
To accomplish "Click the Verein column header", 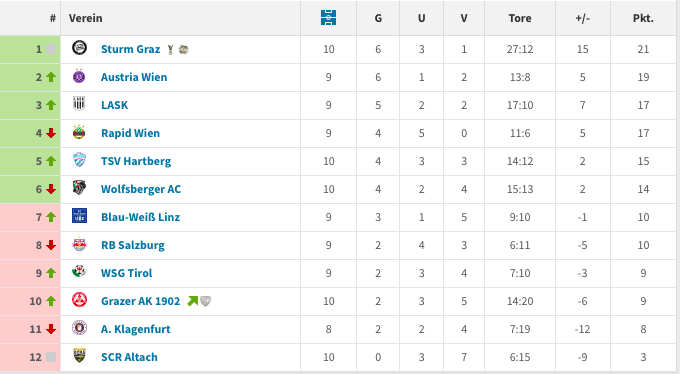I will (85, 18).
